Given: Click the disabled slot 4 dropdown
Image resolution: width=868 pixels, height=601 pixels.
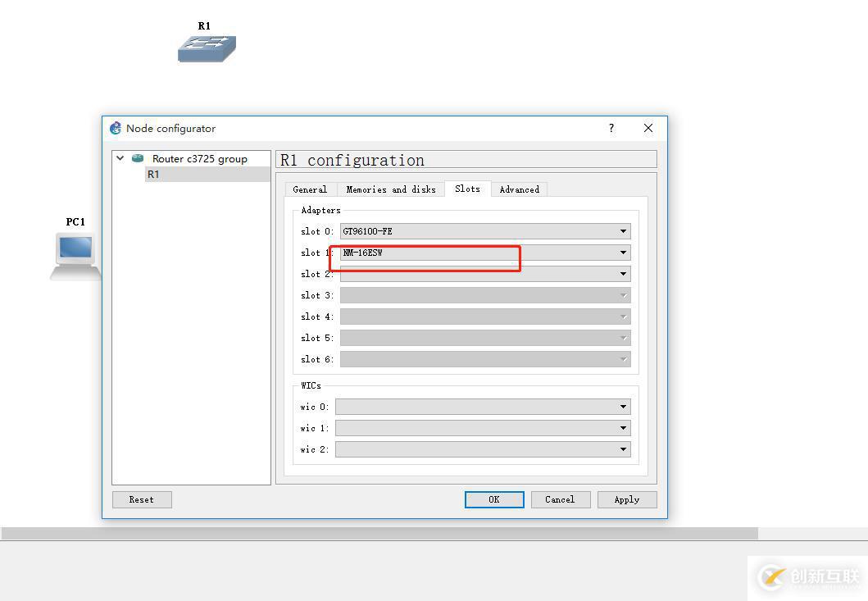Looking at the screenshot, I should (x=485, y=316).
